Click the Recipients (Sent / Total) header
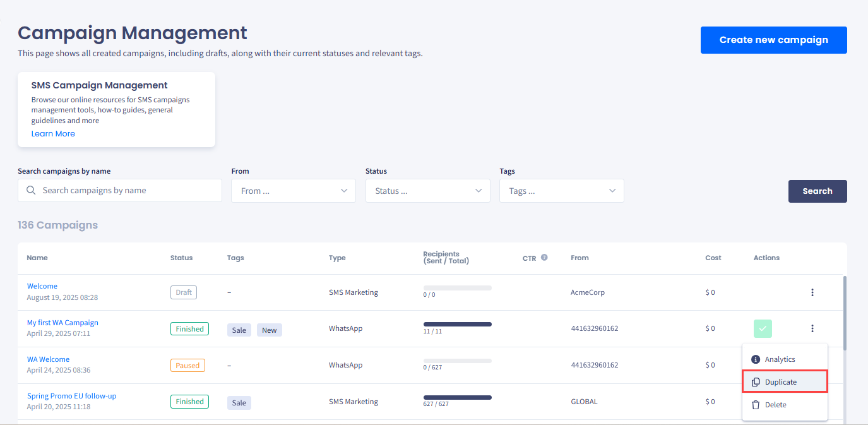This screenshot has width=868, height=425. pos(446,258)
